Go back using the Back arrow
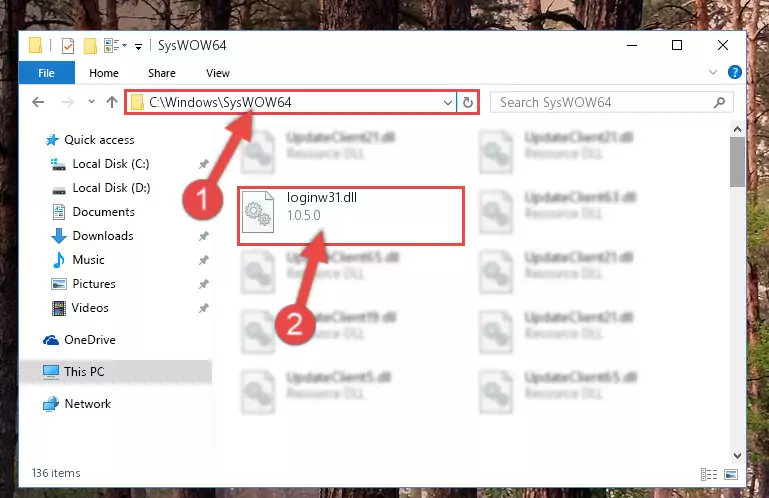 tap(38, 102)
